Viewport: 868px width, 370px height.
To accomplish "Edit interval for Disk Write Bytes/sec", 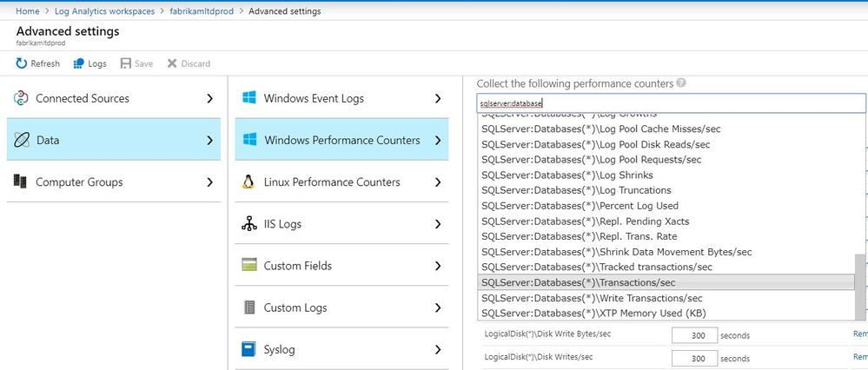I will (x=694, y=335).
